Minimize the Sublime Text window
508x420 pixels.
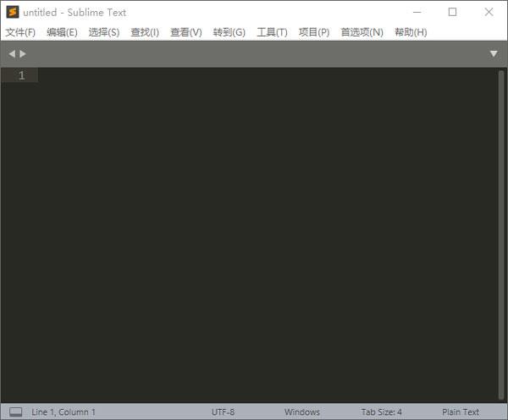(417, 13)
